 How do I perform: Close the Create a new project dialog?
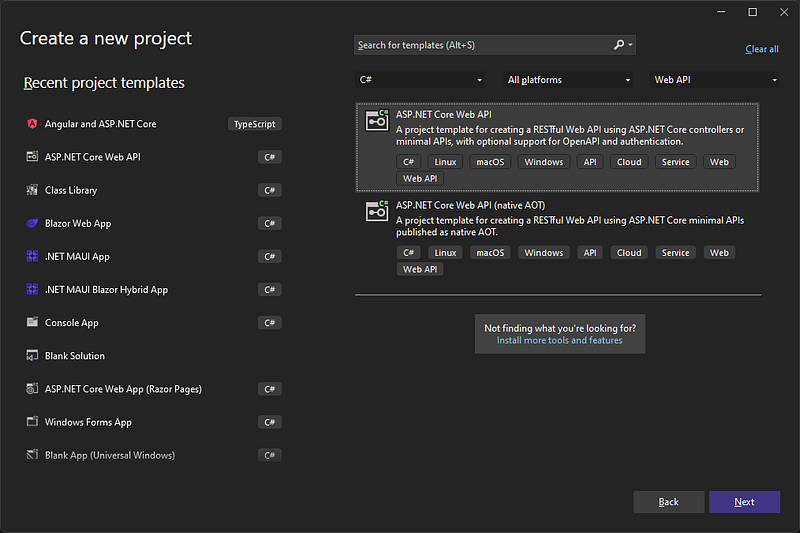[784, 12]
